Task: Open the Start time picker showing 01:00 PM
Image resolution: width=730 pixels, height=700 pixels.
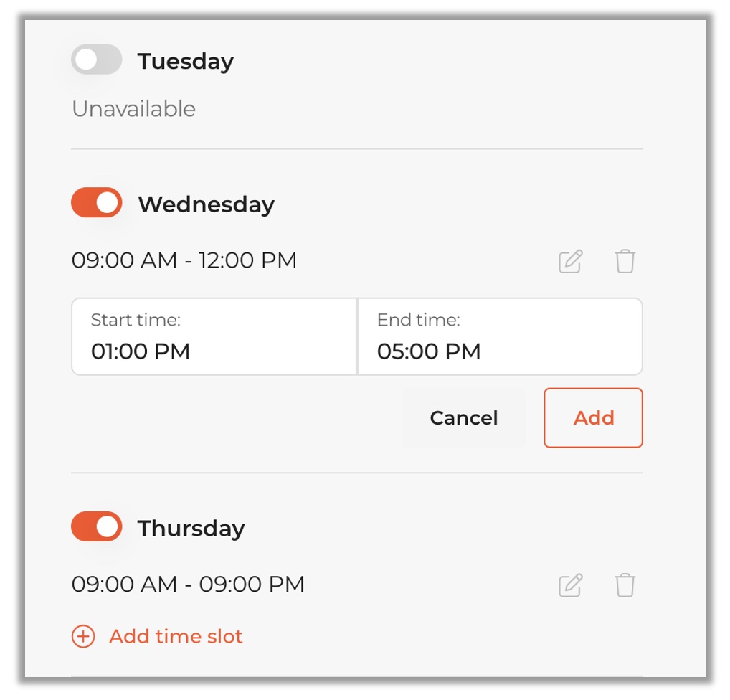Action: pyautogui.click(x=214, y=337)
